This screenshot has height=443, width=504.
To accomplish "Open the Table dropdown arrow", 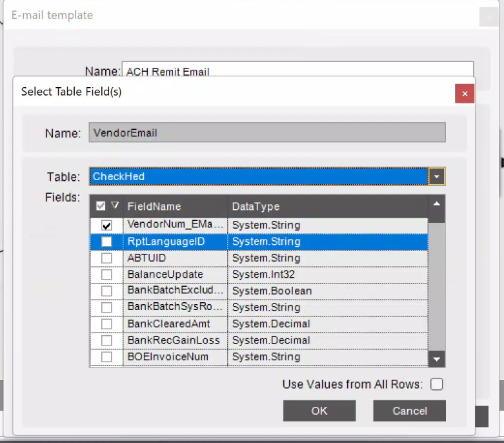I will [436, 176].
